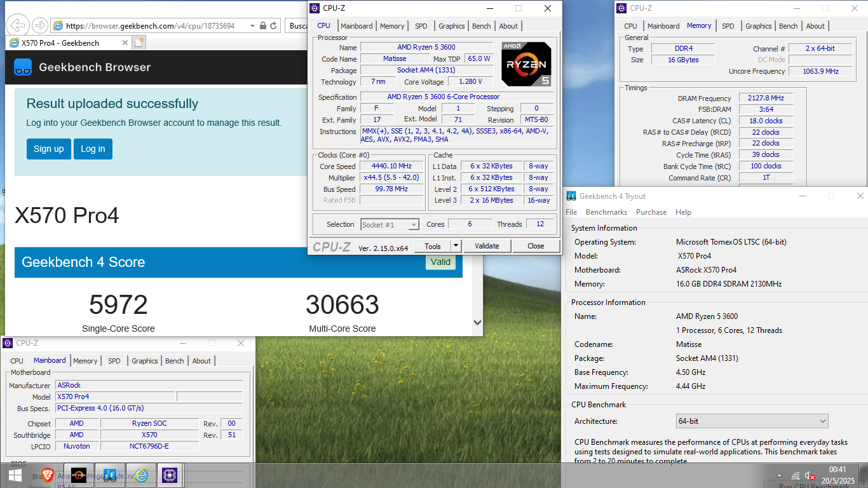Image resolution: width=868 pixels, height=488 pixels.
Task: Select CPU tab in top-right CPU-Z window
Action: [630, 26]
